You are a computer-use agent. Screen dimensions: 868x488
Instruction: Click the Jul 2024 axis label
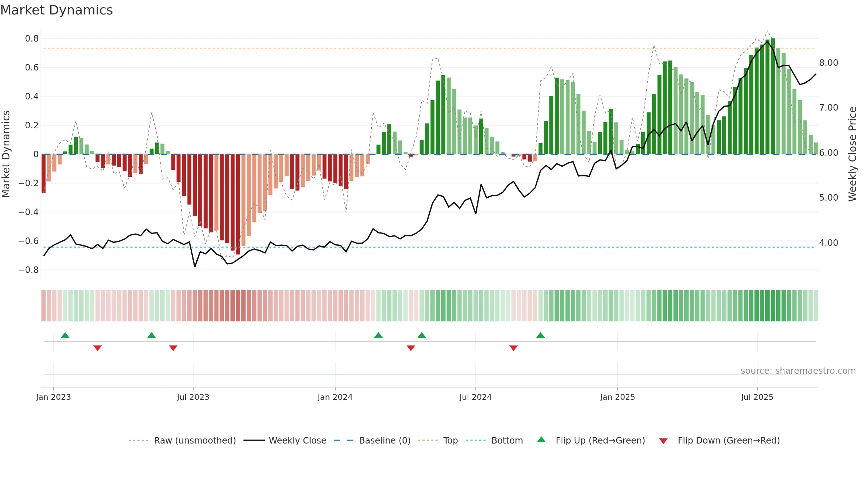pyautogui.click(x=476, y=397)
